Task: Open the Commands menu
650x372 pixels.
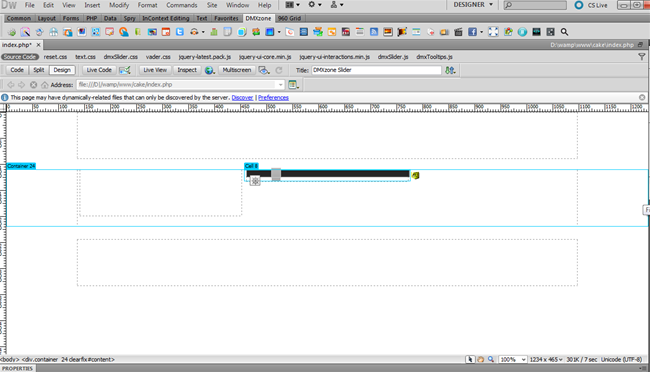Action: click(182, 5)
